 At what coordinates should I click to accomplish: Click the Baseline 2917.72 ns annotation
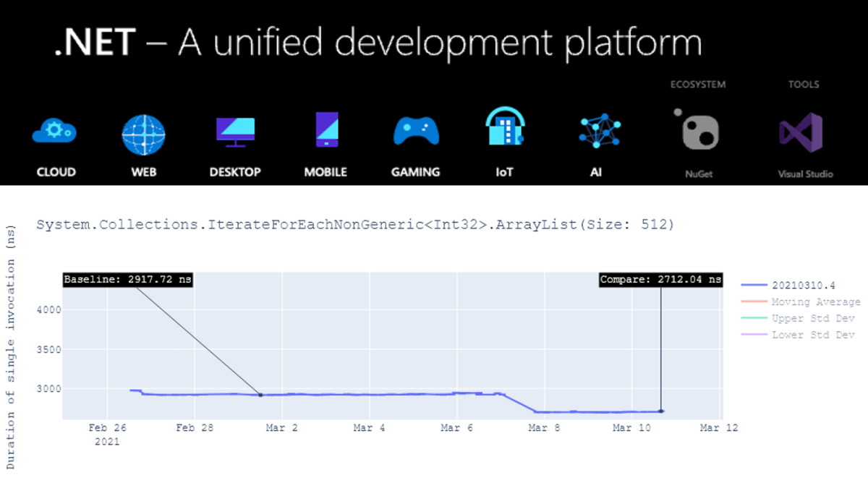click(x=128, y=280)
